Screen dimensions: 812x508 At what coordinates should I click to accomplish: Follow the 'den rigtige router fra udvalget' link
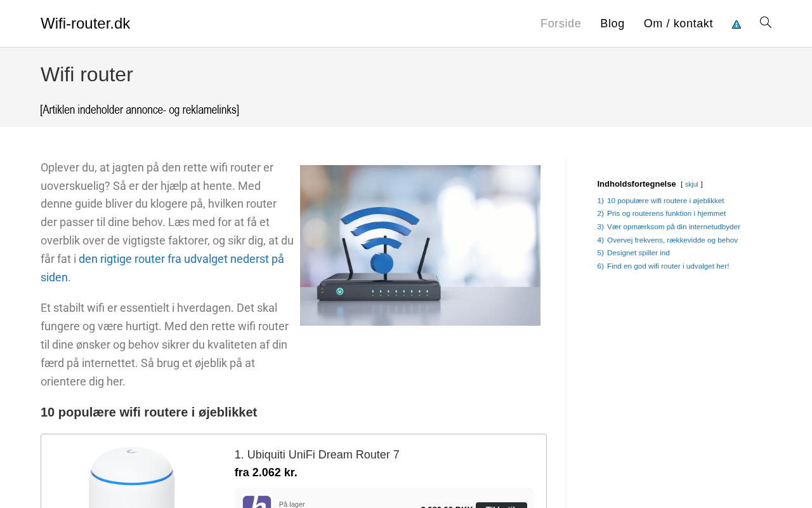pyautogui.click(x=162, y=268)
